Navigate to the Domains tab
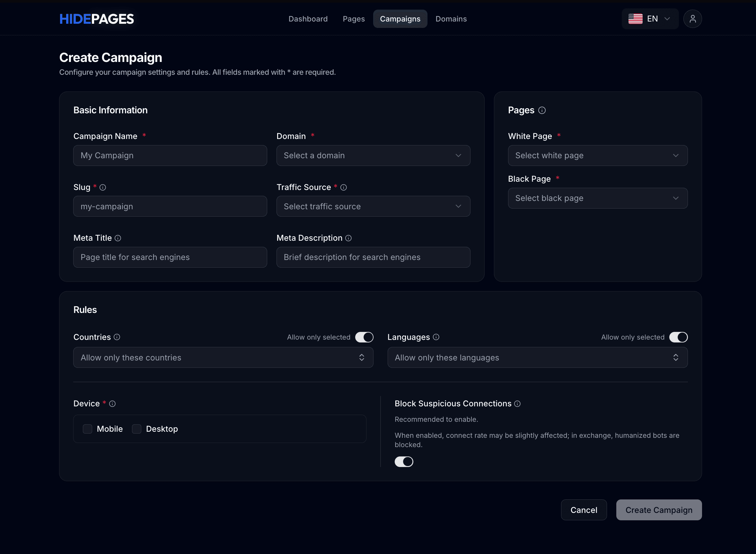Image resolution: width=756 pixels, height=554 pixels. (451, 19)
